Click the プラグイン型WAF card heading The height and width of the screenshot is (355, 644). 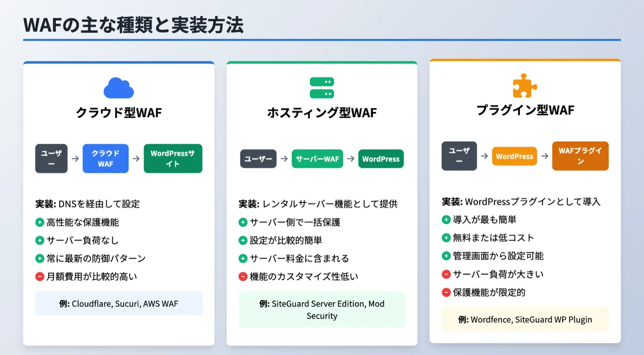[525, 110]
